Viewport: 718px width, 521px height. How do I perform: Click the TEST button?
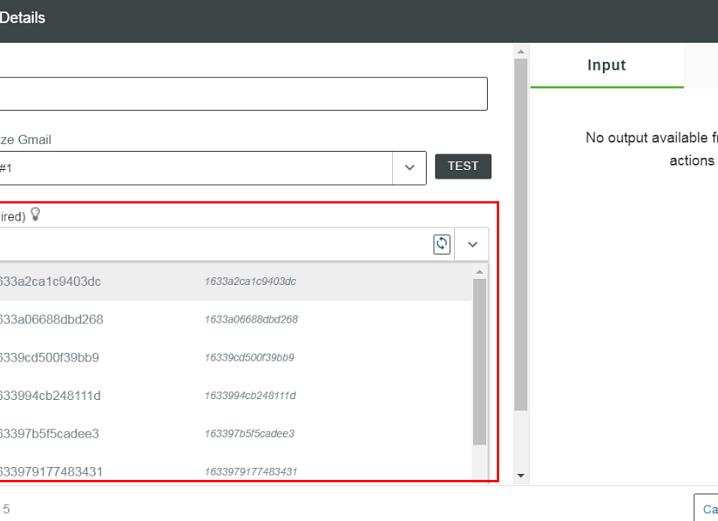(x=462, y=167)
